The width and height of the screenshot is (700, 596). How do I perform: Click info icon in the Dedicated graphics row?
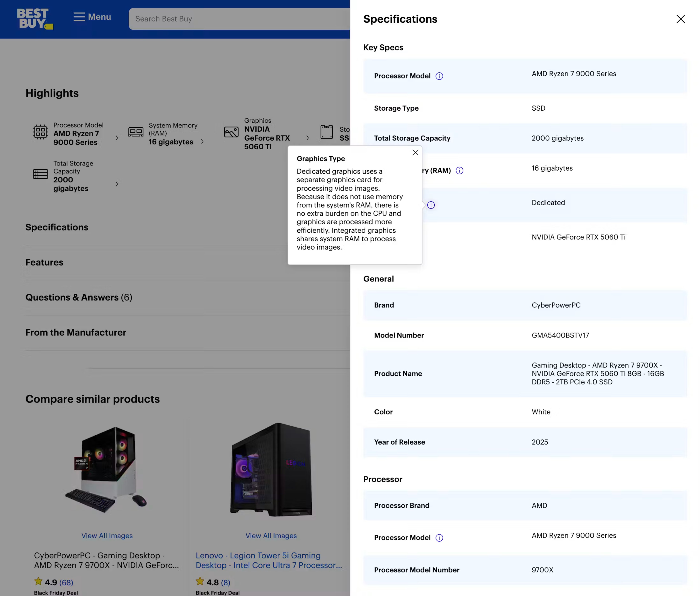[x=431, y=205]
